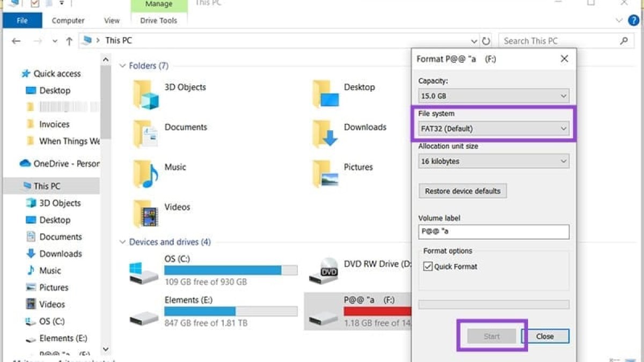Collapse the Devices and drives section
Image resolution: width=644 pixels, height=362 pixels.
(122, 242)
